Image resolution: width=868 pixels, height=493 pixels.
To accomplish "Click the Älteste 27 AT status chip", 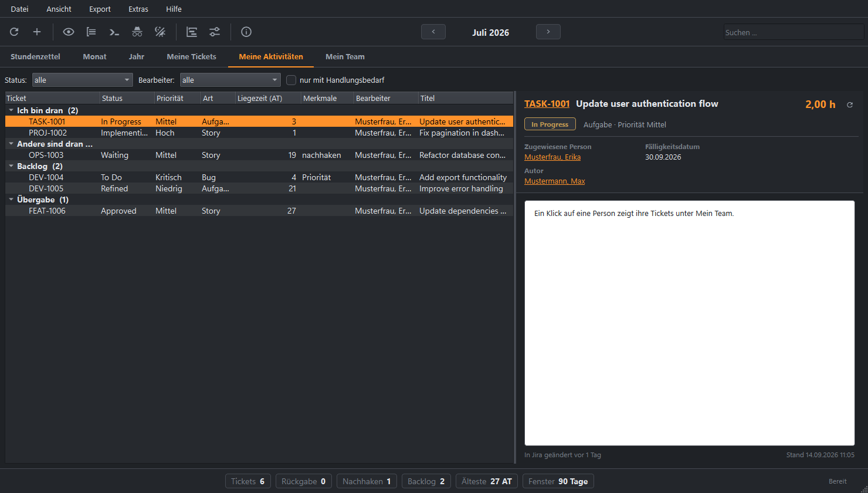I will [x=487, y=481].
